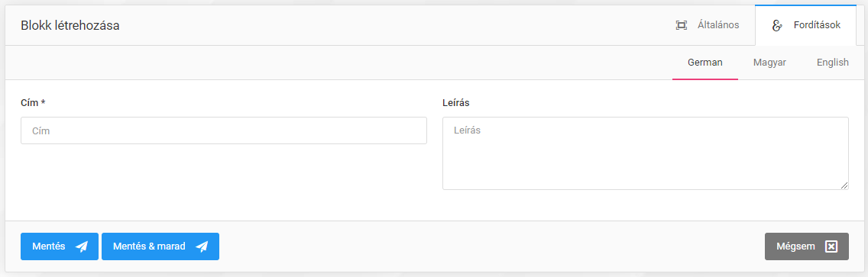The image size is (868, 277).
Task: Focus the Leírás textarea
Action: pyautogui.click(x=646, y=153)
